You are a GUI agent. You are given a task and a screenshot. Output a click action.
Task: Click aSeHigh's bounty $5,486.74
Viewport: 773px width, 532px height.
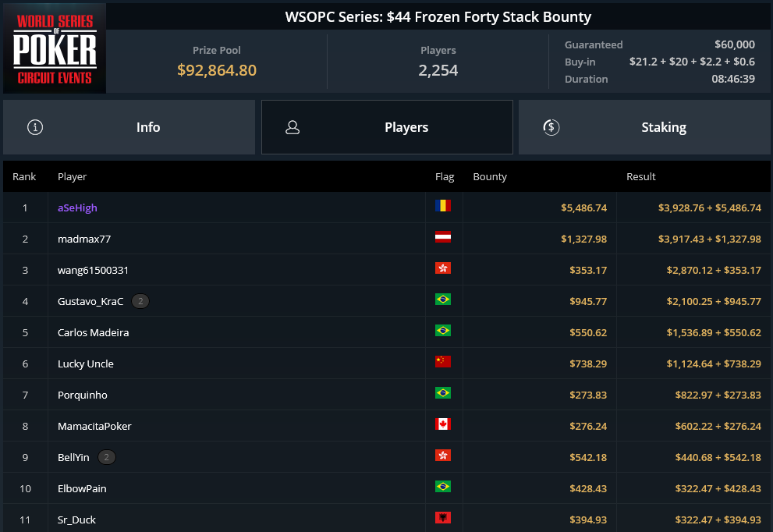583,208
